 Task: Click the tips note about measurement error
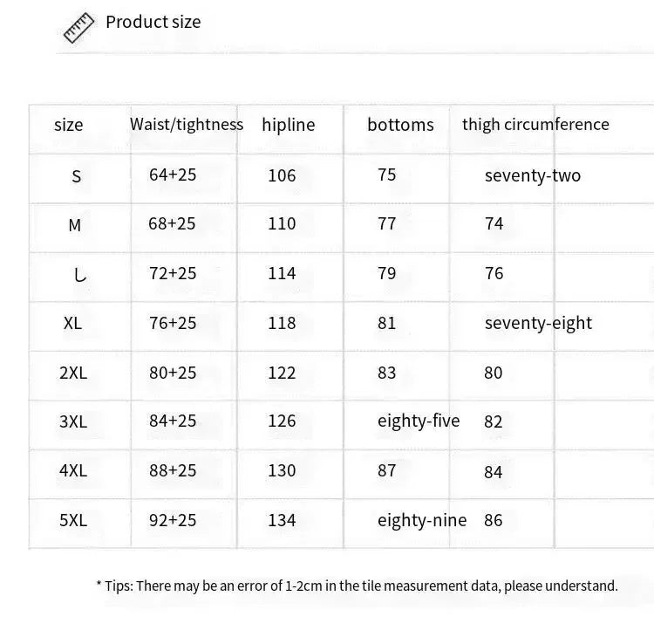pos(357,586)
